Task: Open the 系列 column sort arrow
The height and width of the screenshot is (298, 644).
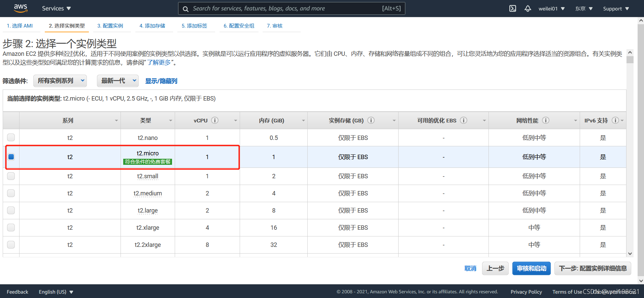Action: 116,121
